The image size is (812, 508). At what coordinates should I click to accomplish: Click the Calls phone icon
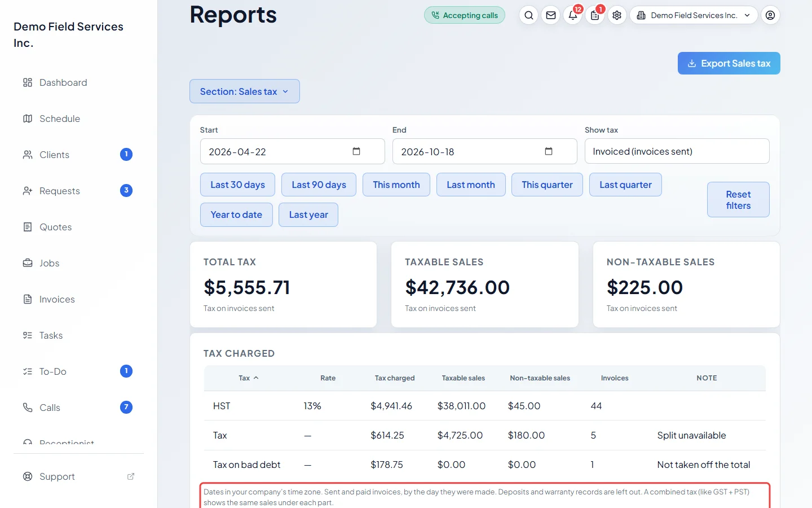point(28,408)
